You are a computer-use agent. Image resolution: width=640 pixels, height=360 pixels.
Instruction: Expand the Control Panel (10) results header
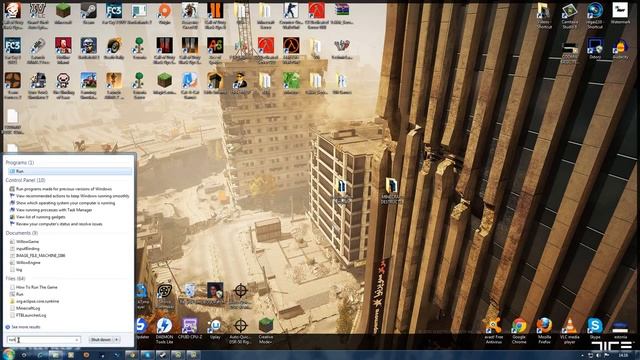[25, 180]
